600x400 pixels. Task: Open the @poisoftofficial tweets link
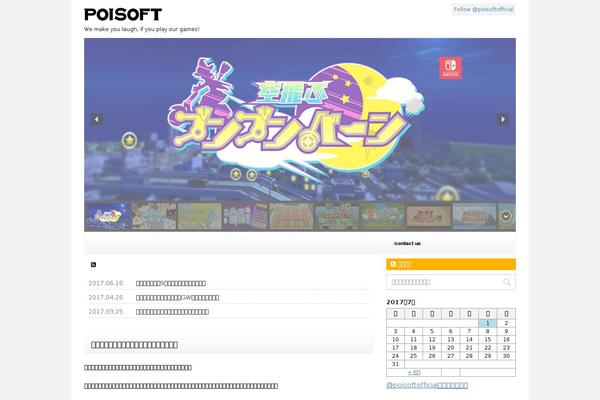tap(427, 385)
